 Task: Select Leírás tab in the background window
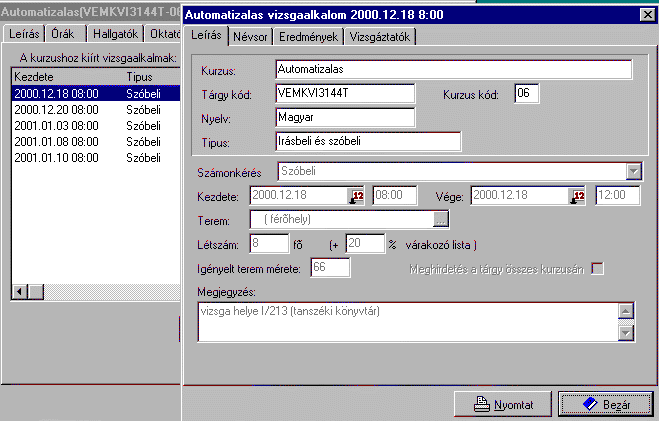click(x=24, y=34)
